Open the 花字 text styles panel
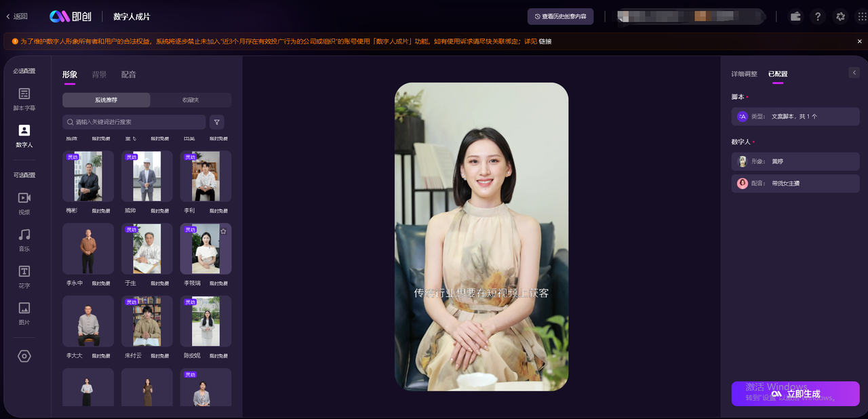Viewport: 868px width, 419px height. (24, 275)
